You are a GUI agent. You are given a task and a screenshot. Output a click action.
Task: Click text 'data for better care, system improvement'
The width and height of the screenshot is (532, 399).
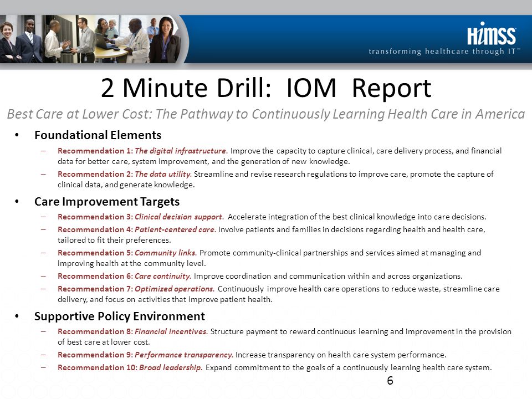click(134, 161)
